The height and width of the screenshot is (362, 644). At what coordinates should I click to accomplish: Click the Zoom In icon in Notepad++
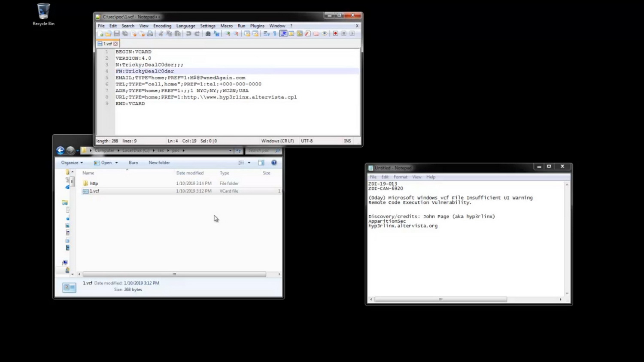pyautogui.click(x=228, y=33)
